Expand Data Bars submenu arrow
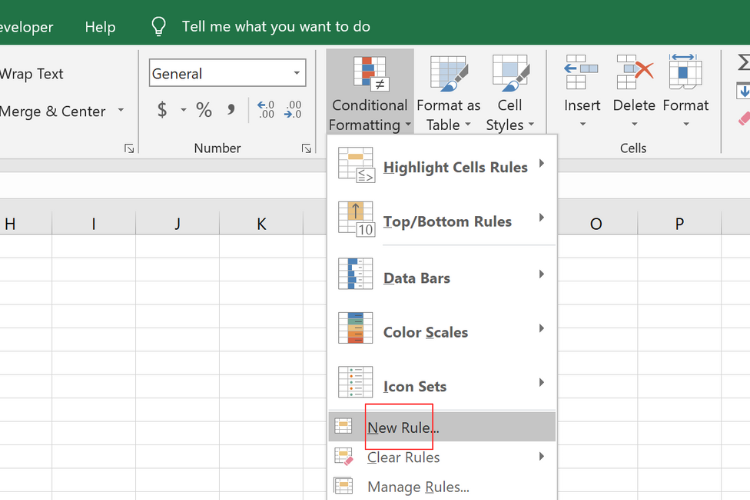This screenshot has width=750, height=500. (541, 274)
